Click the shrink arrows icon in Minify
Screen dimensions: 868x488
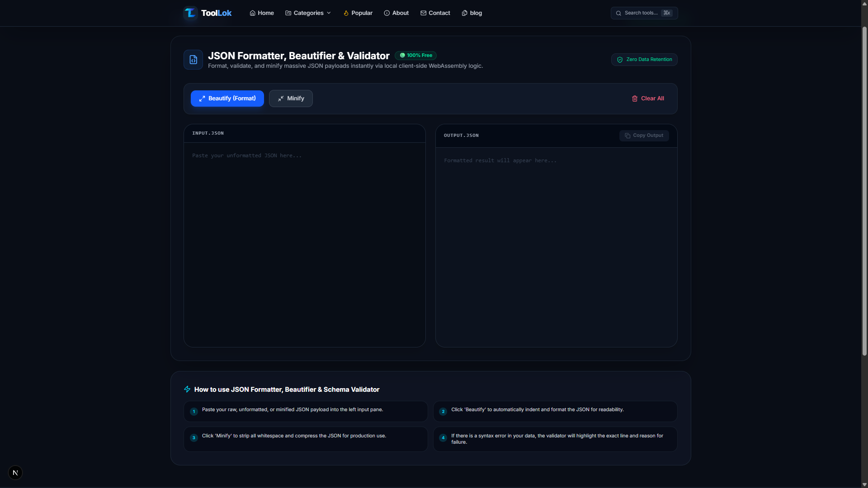(281, 99)
